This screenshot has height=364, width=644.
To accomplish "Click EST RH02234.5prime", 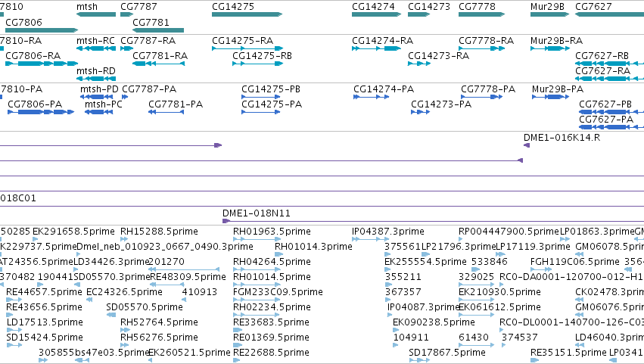I will pos(257,315).
